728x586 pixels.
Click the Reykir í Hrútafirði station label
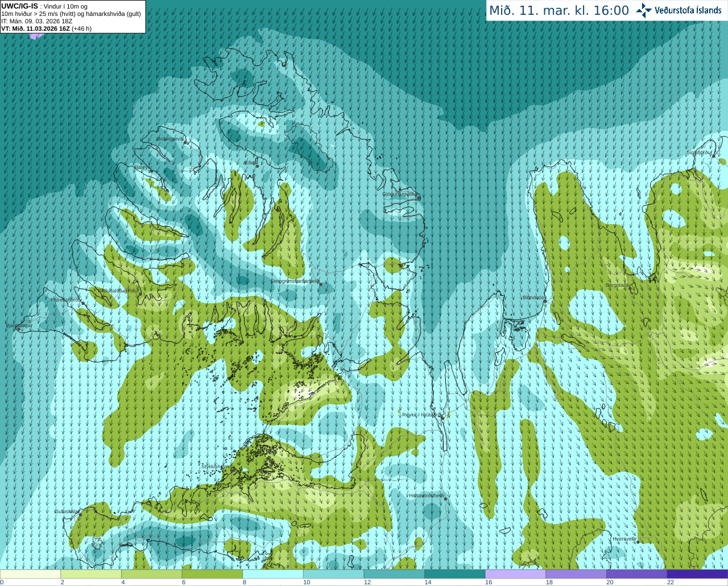[x=421, y=415]
